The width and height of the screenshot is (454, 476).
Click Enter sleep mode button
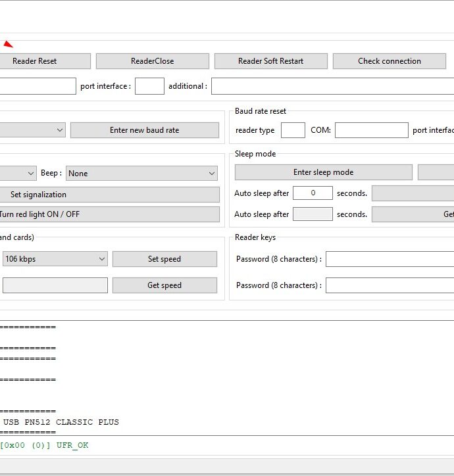click(x=323, y=172)
